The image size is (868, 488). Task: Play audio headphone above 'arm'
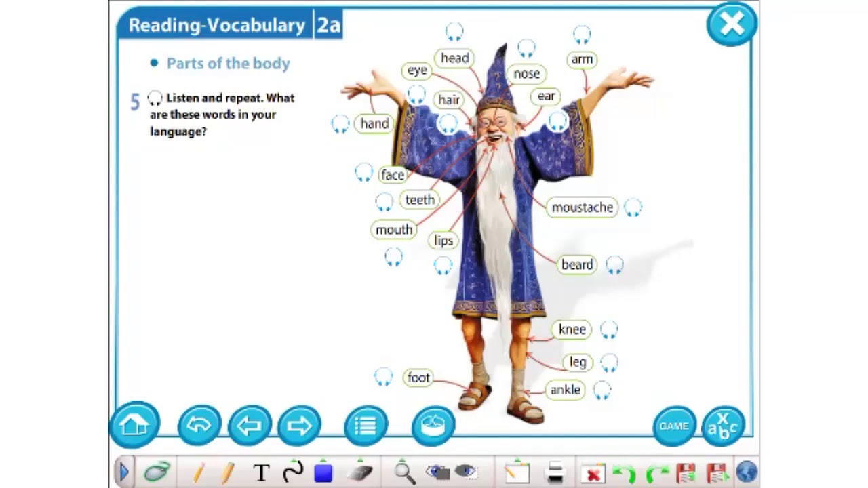(582, 35)
